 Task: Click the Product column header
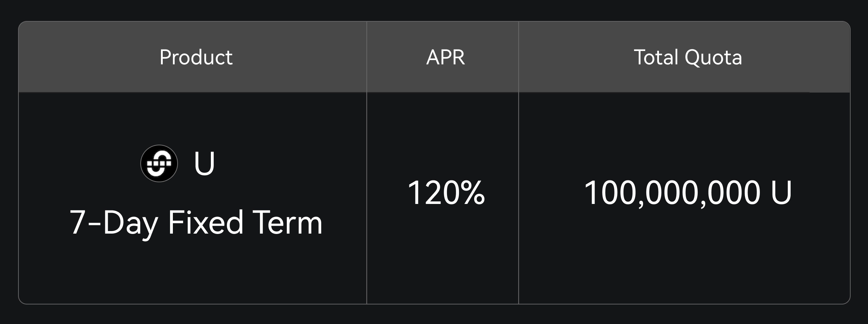196,57
